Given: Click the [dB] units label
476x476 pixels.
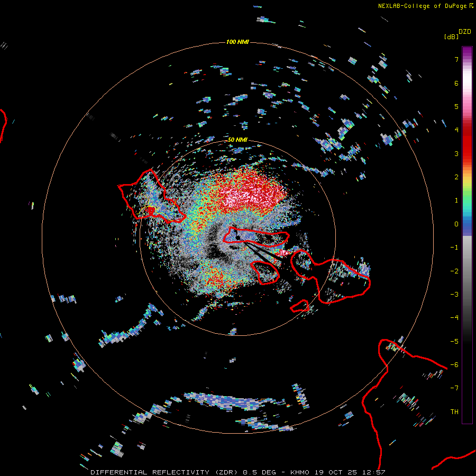Looking at the screenshot, I should 451,36.
